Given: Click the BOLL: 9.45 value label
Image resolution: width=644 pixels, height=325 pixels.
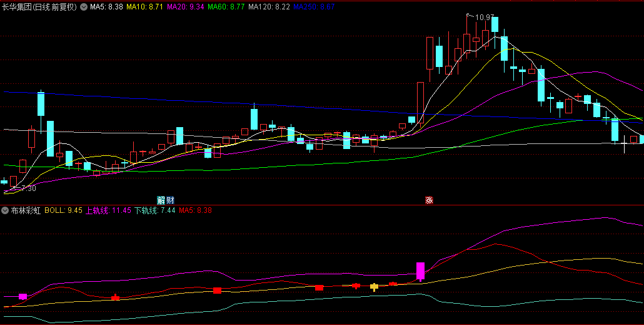Looking at the screenshot, I should click(63, 210).
